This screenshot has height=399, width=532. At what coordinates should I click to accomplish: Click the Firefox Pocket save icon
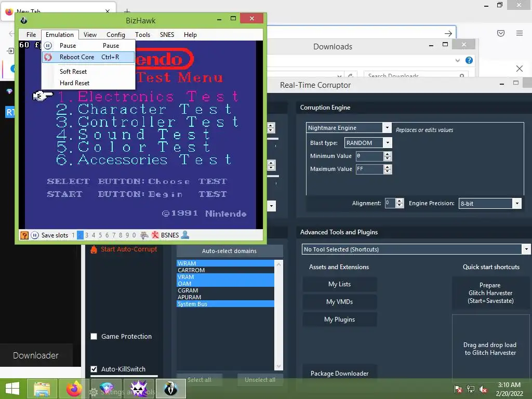[x=501, y=33]
